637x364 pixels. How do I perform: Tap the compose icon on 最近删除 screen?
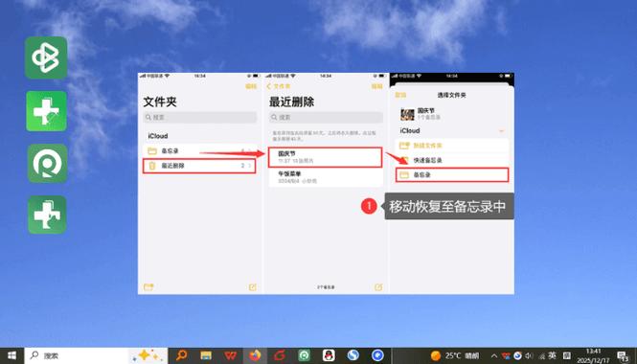click(x=378, y=287)
